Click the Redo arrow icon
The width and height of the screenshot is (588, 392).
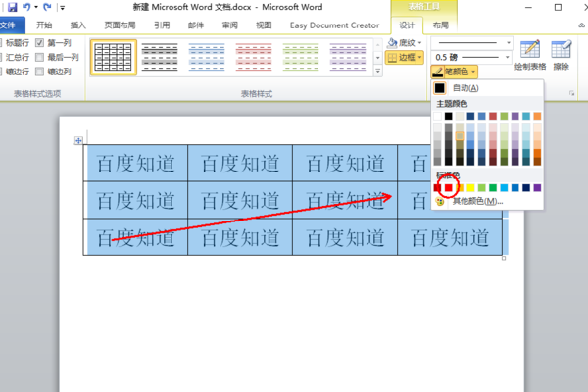point(47,7)
